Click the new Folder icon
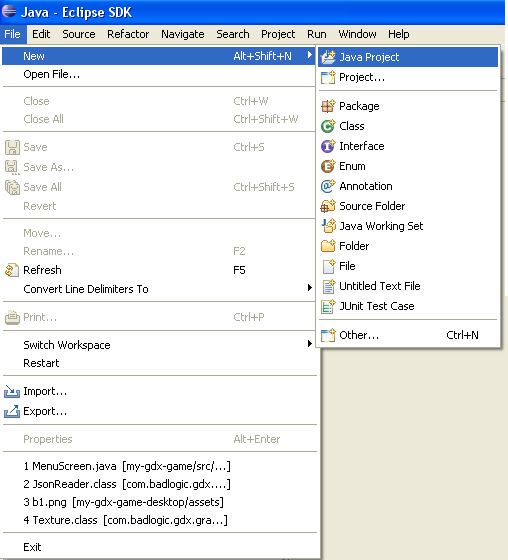Screen dimensions: 508x560 [328, 246]
